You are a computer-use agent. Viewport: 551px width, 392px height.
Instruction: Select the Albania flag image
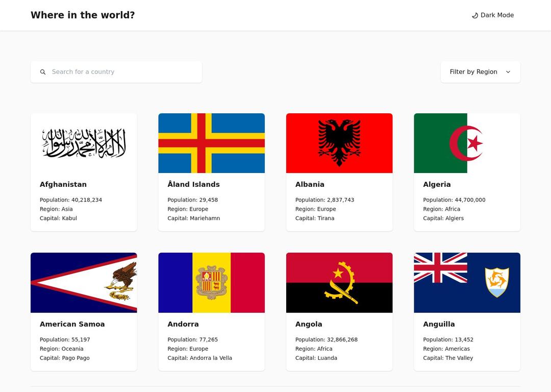point(339,143)
